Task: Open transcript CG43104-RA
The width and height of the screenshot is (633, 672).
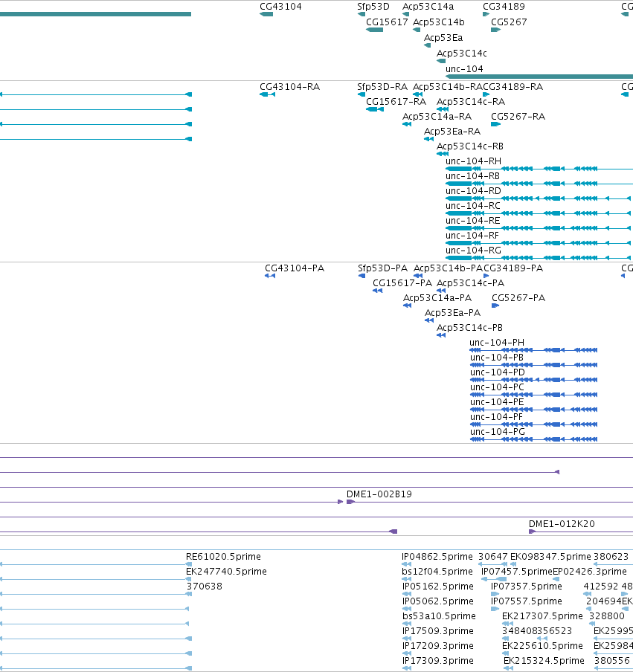Action: coord(290,86)
